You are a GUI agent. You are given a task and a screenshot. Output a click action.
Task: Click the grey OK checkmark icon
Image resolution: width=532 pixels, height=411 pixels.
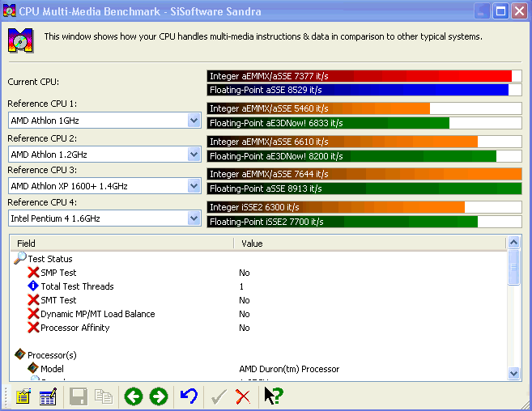pyautogui.click(x=219, y=396)
